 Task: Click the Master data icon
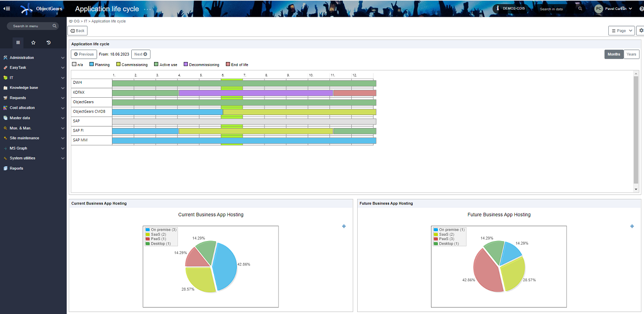5,118
